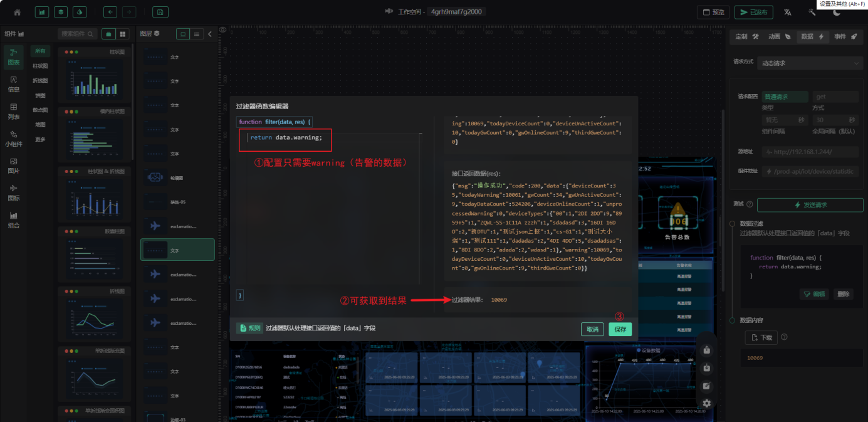Viewport: 868px width, 422px height.
Task: Toggle dark mode with moon icon
Action: point(837,13)
